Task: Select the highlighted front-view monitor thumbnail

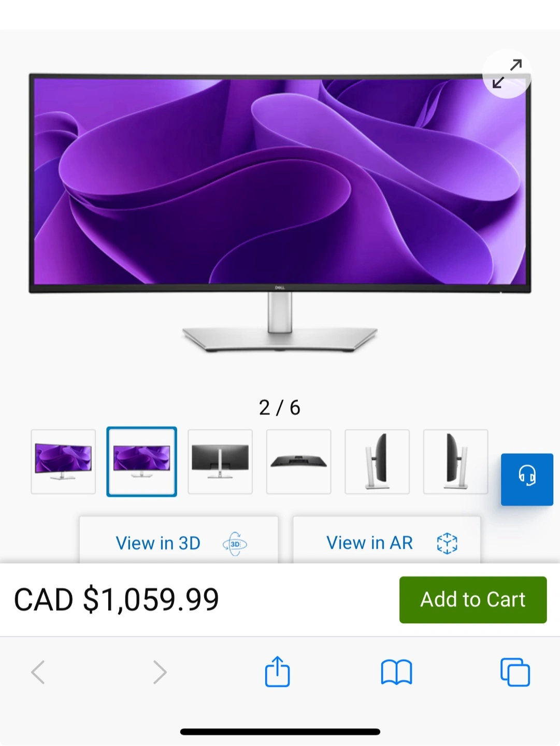Action: tap(142, 462)
